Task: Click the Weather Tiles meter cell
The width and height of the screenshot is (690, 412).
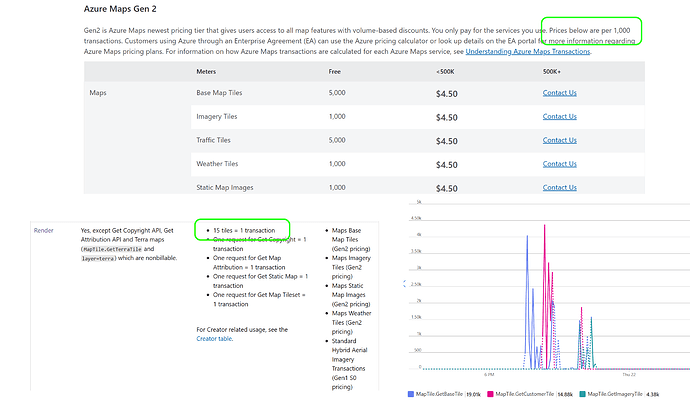Action: click(x=217, y=164)
